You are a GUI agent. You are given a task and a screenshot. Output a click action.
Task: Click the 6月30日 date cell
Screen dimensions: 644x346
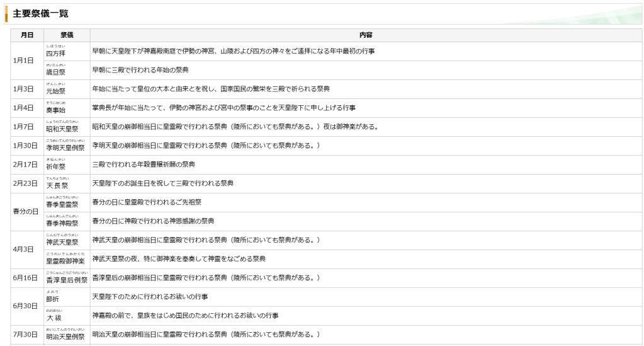coord(27,306)
